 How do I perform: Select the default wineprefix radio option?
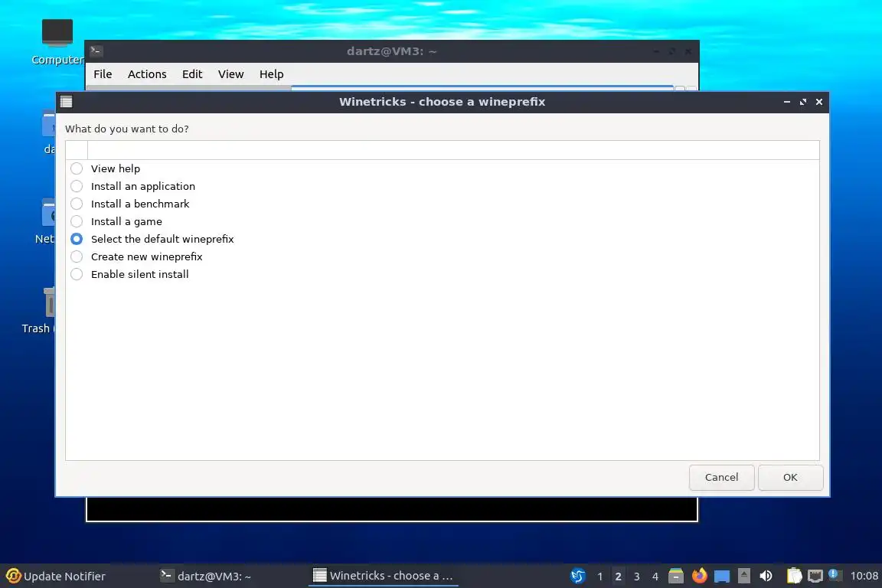[x=77, y=239]
